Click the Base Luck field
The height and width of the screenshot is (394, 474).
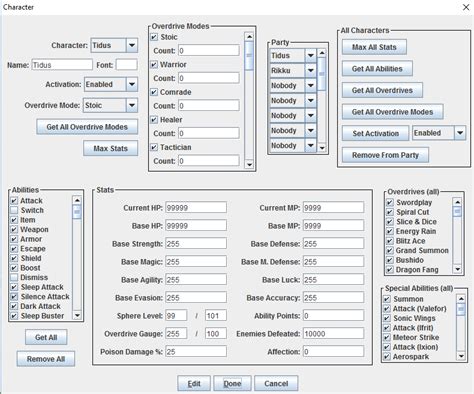click(x=333, y=280)
